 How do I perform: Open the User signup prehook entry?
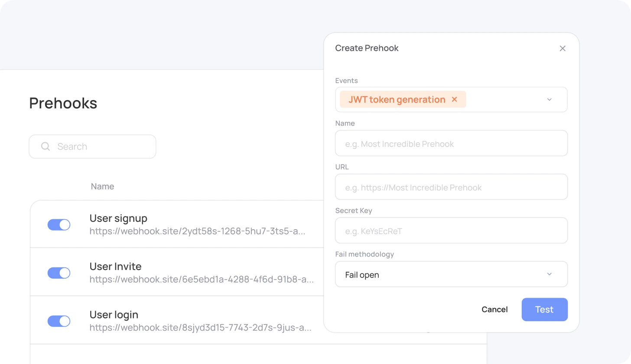click(118, 218)
